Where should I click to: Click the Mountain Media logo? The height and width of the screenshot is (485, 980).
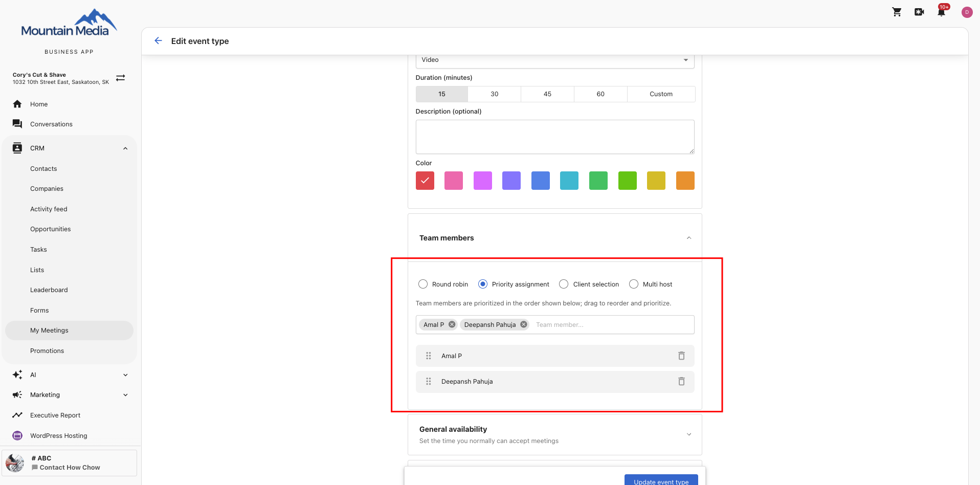[x=69, y=23]
